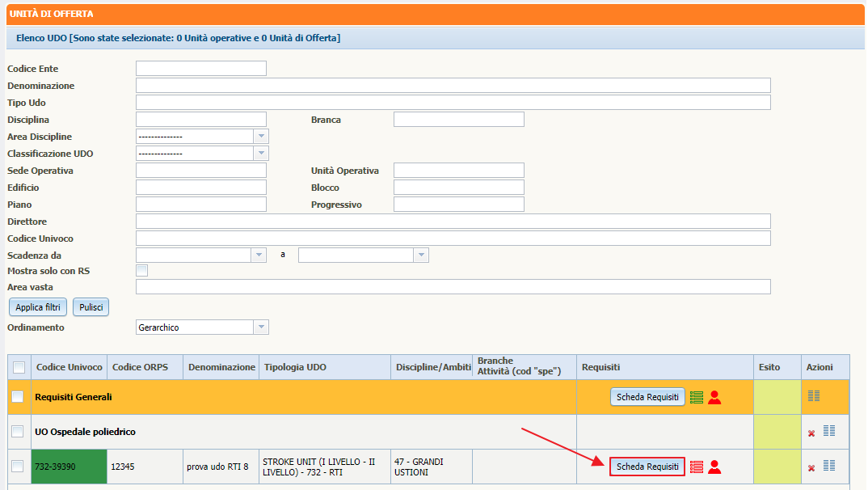
Task: Click the Discipline/Ambiti column header
Action: pyautogui.click(x=433, y=367)
